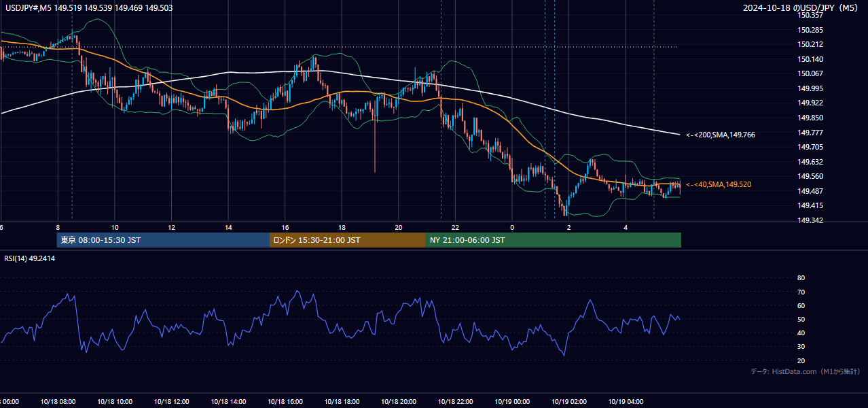The height and width of the screenshot is (408, 868).
Task: Click the 10/18 08:00 time axis label
Action: (58, 402)
